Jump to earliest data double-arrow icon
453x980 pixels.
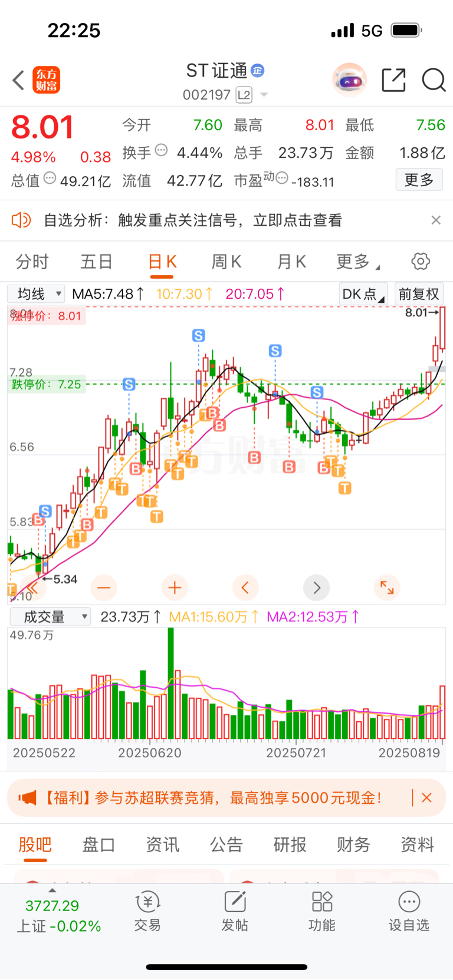coord(33,588)
